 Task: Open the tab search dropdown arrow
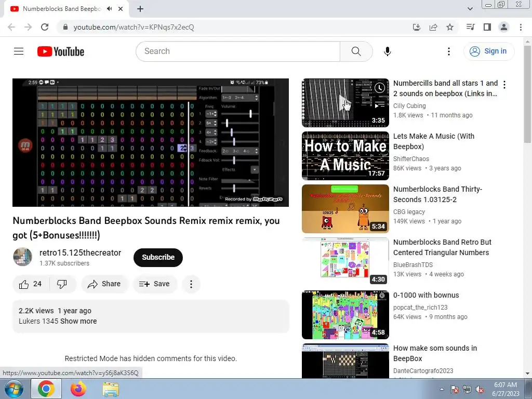tap(470, 9)
